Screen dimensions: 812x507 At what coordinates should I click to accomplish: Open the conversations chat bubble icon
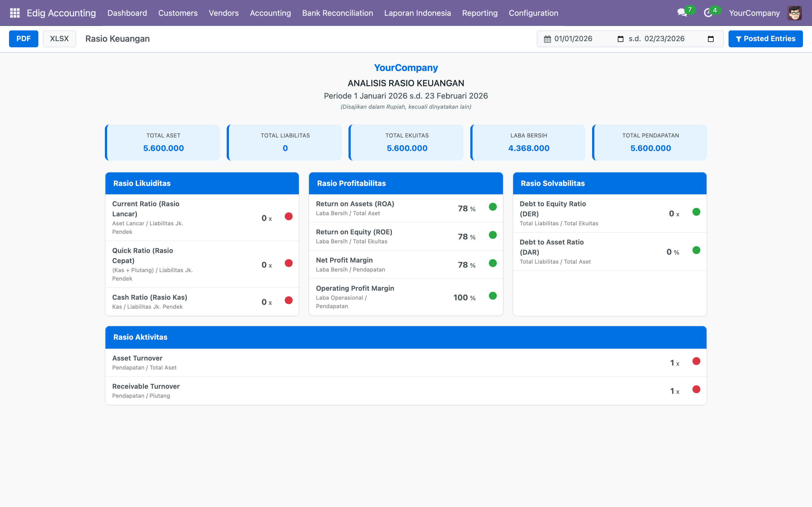pyautogui.click(x=681, y=13)
